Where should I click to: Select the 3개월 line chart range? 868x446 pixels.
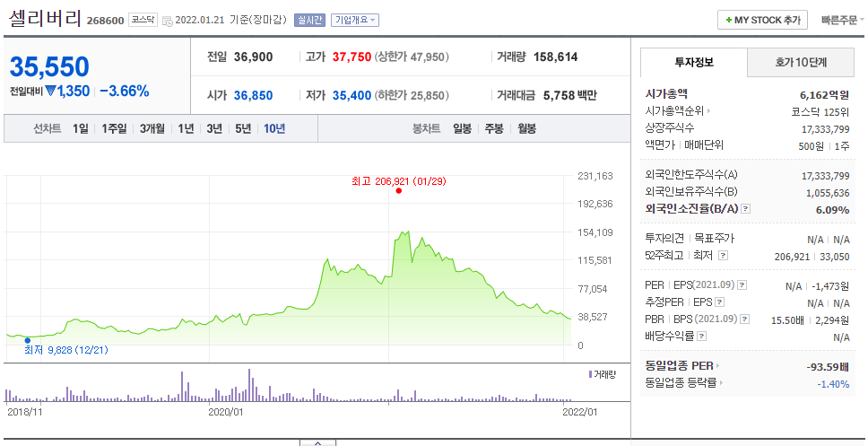click(152, 128)
